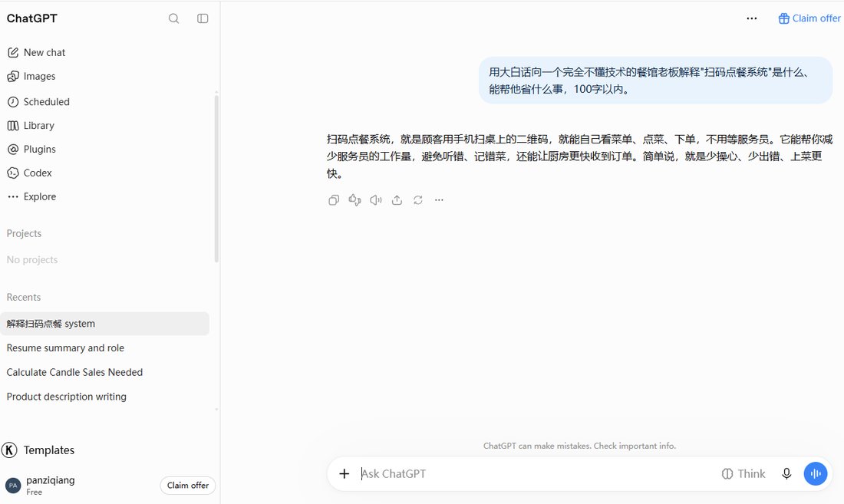This screenshot has height=504, width=844.
Task: Open more response actions ellipsis
Action: click(x=439, y=200)
